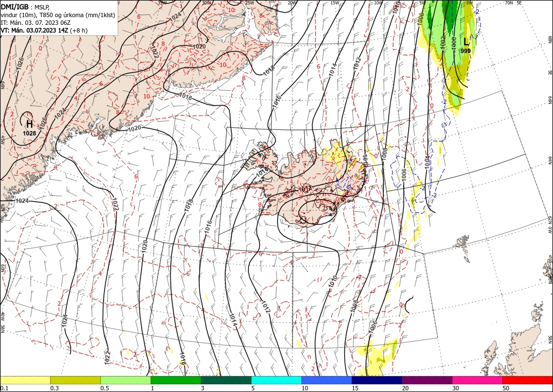Viewport: 553px width, 392px height.
Task: Click the light green 0.5–1 legend swatch
Action: (126, 380)
